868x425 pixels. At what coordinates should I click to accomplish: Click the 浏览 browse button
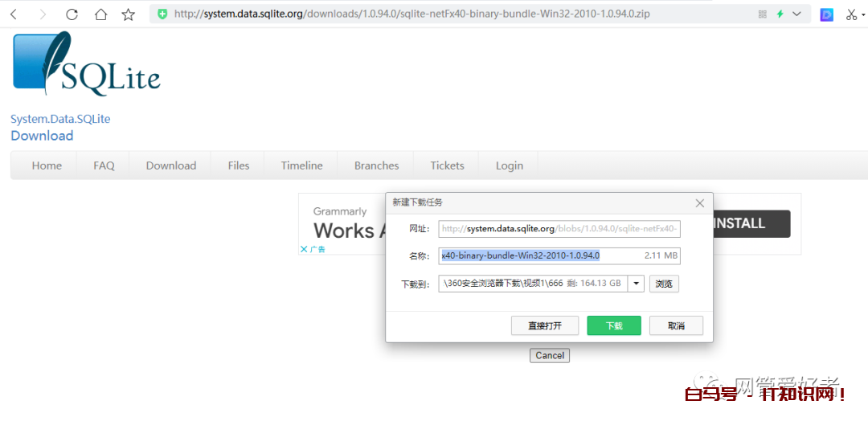pos(664,284)
